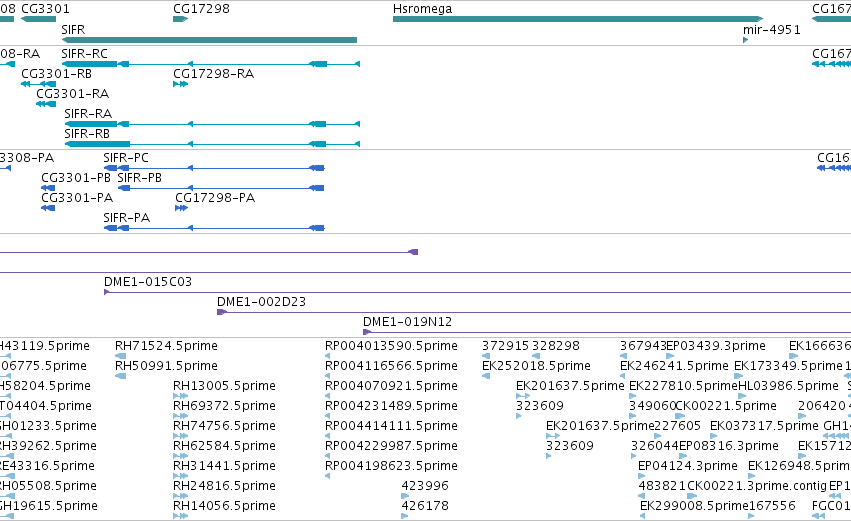Select the SIFR gene span bar
This screenshot has width=851, height=521.
pyautogui.click(x=209, y=40)
